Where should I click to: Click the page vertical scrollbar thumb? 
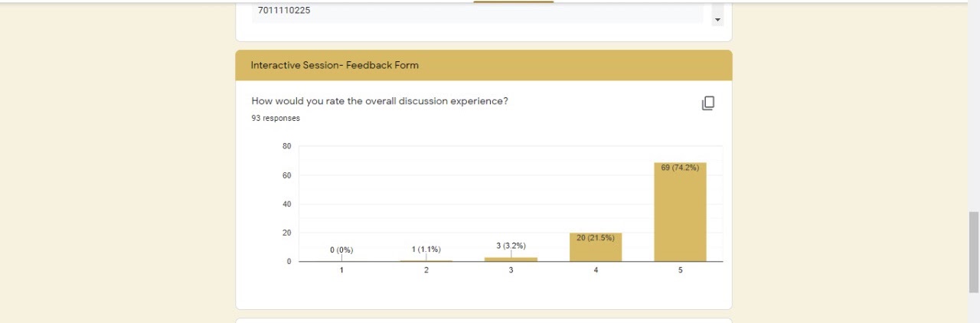tap(974, 253)
